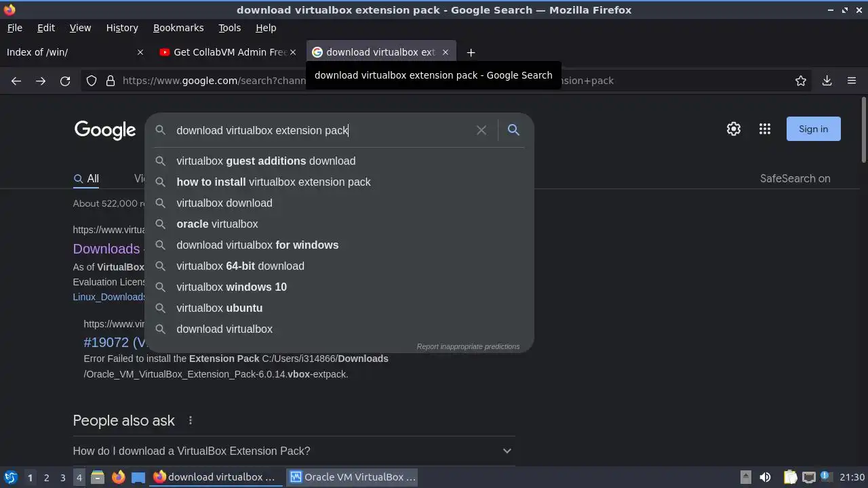Open the Google apps grid

(765, 129)
